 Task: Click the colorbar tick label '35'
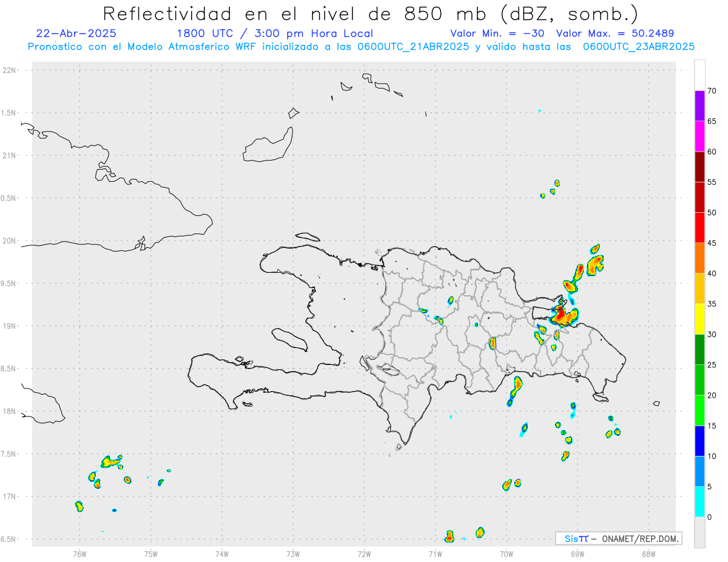tap(712, 304)
